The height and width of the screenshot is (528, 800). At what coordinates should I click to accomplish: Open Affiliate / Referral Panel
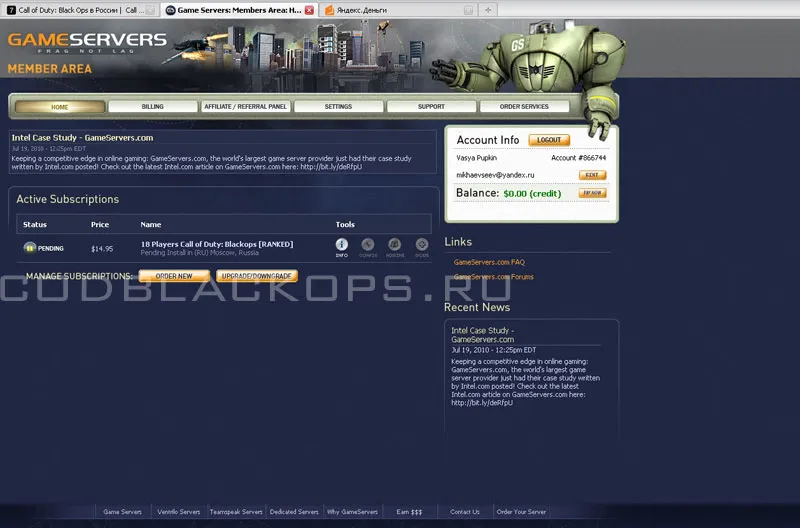(x=245, y=107)
